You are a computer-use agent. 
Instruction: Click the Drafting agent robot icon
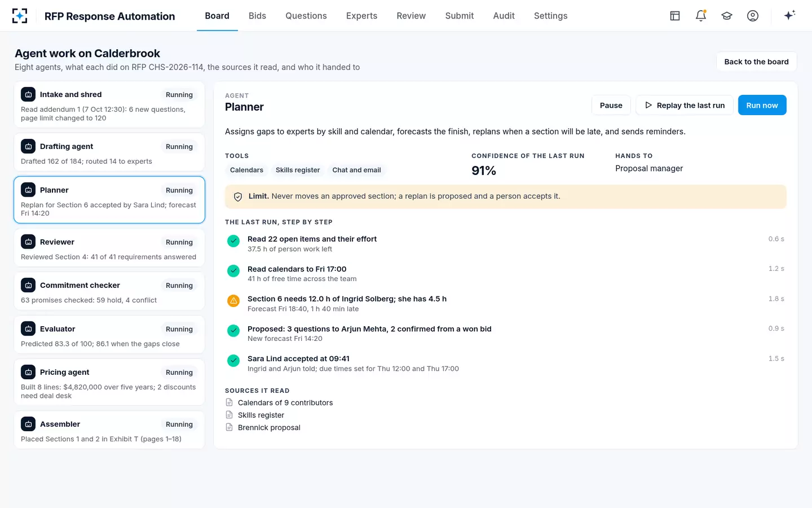28,146
